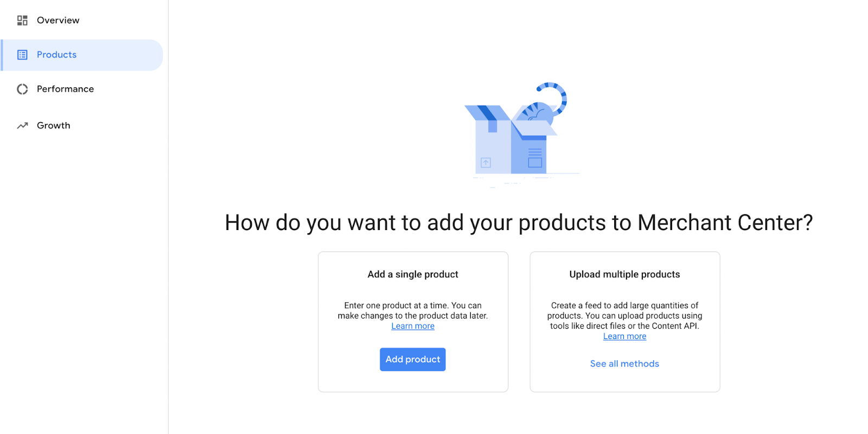Click the Growth trending arrow icon
This screenshot has width=868, height=434.
(22, 125)
